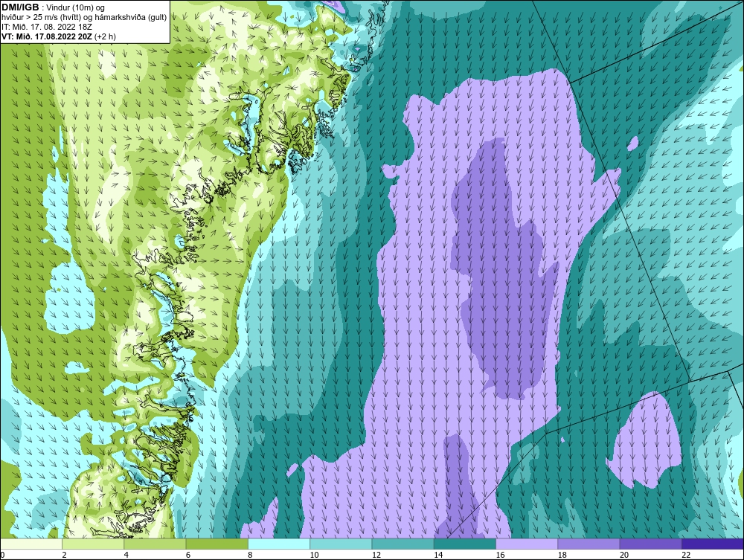Click the olive green 6–8 m/s legend swatch
Viewport: 744px width, 560px height.
217,544
